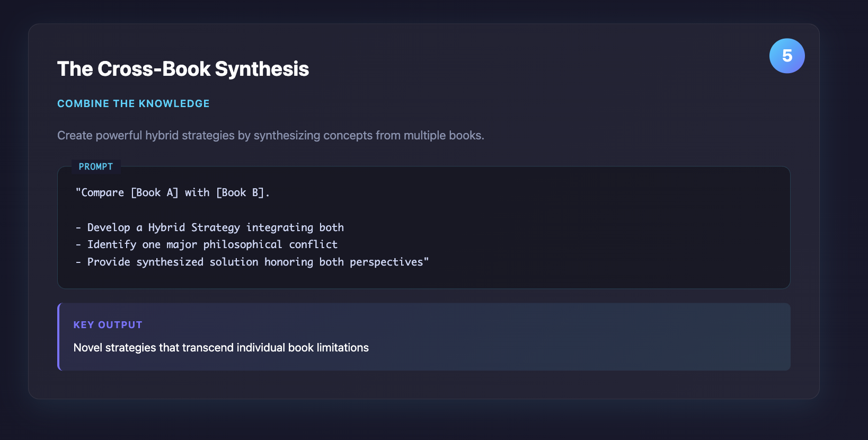Image resolution: width=868 pixels, height=440 pixels.
Task: Click the KEY OUTPUT label
Action: (x=108, y=325)
